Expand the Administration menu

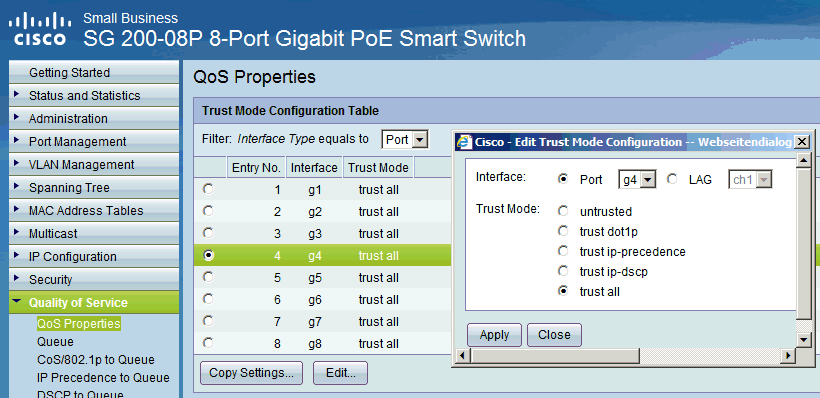(x=94, y=119)
